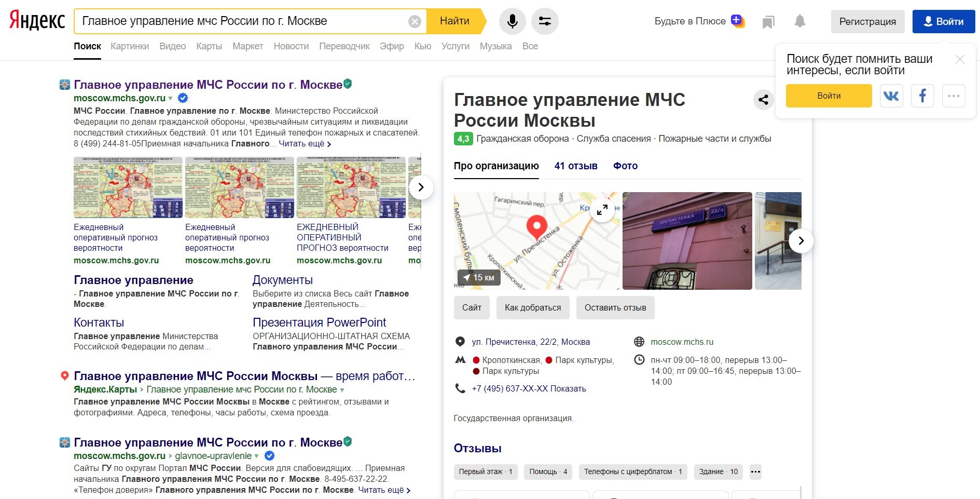980x499 pixels.
Task: Select the address location pin icon
Action: [460, 342]
